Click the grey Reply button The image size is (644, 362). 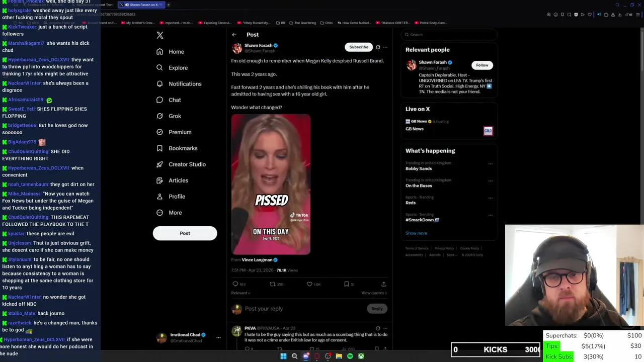tap(377, 309)
